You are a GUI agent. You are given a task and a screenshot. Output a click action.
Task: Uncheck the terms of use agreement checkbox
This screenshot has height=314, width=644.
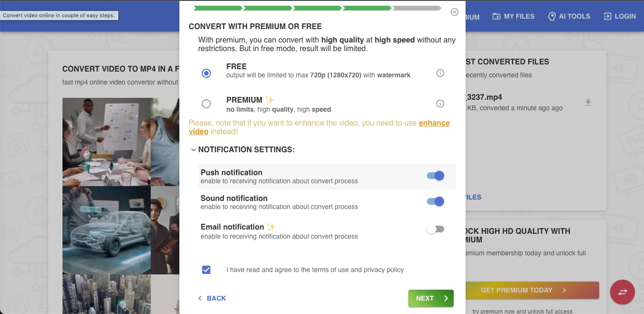pyautogui.click(x=206, y=270)
